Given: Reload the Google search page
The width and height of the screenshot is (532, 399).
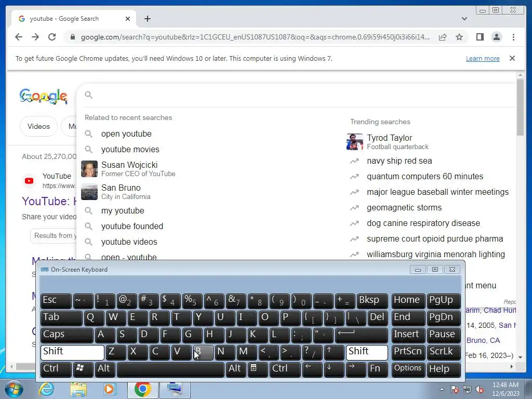Looking at the screenshot, I should tap(52, 37).
